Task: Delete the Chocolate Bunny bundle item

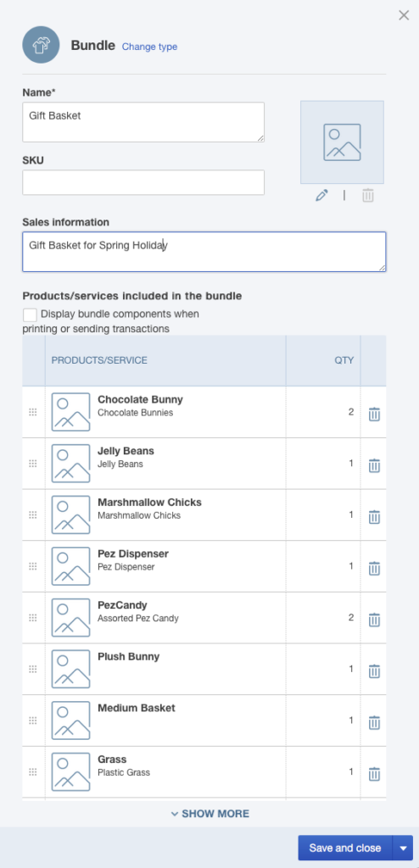Action: point(374,414)
